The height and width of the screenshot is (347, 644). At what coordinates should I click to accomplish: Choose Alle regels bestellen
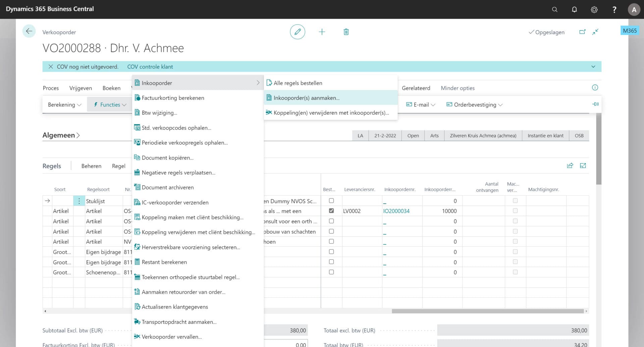pyautogui.click(x=331, y=83)
